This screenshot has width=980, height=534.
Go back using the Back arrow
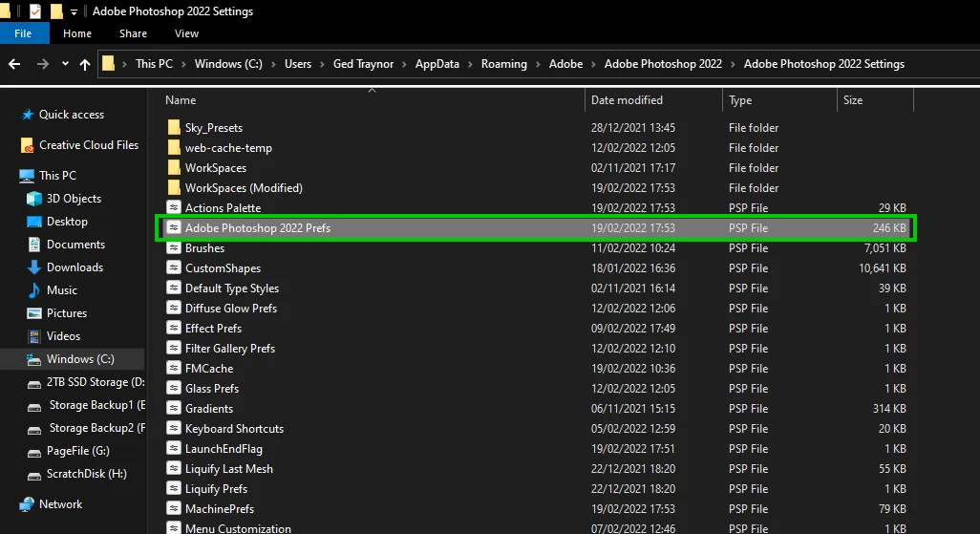tap(14, 64)
